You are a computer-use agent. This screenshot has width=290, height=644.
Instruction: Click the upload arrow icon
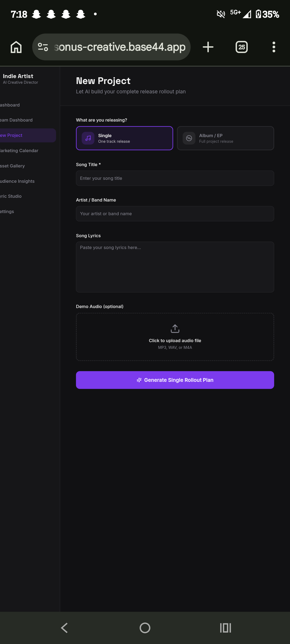tap(175, 328)
